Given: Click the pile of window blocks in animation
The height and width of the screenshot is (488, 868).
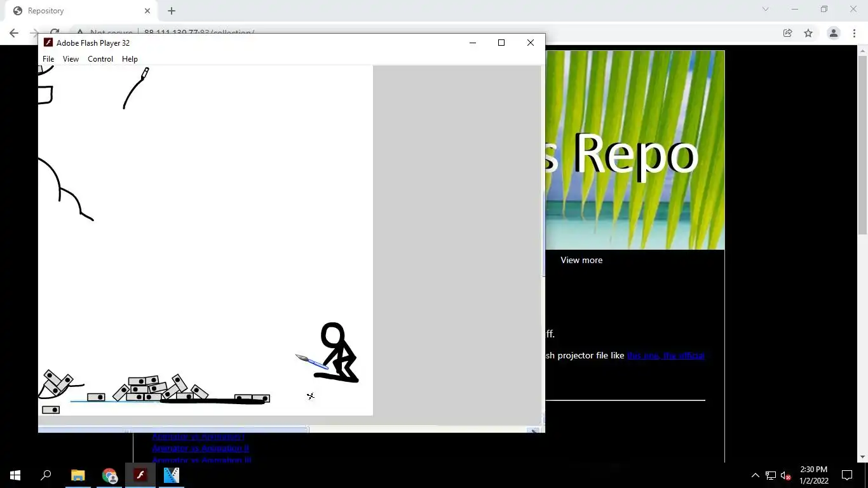Looking at the screenshot, I should tap(159, 388).
